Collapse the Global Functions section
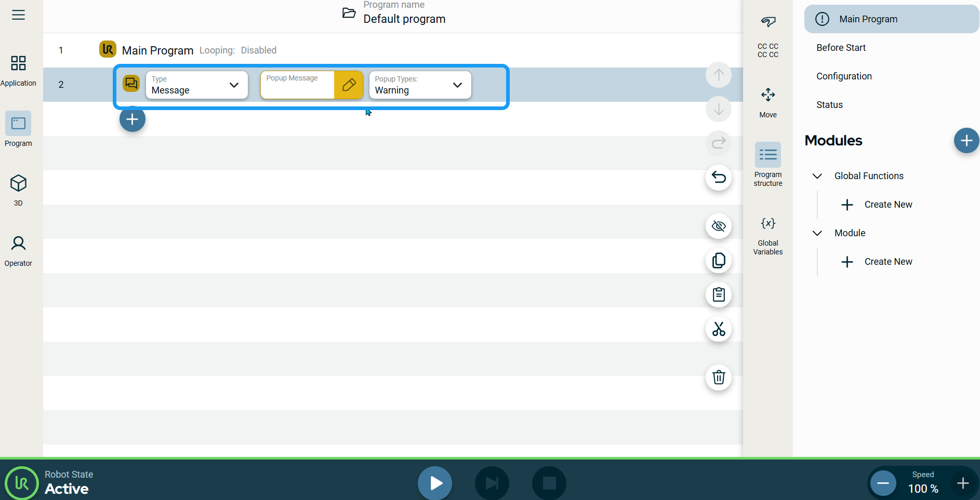 coord(817,176)
